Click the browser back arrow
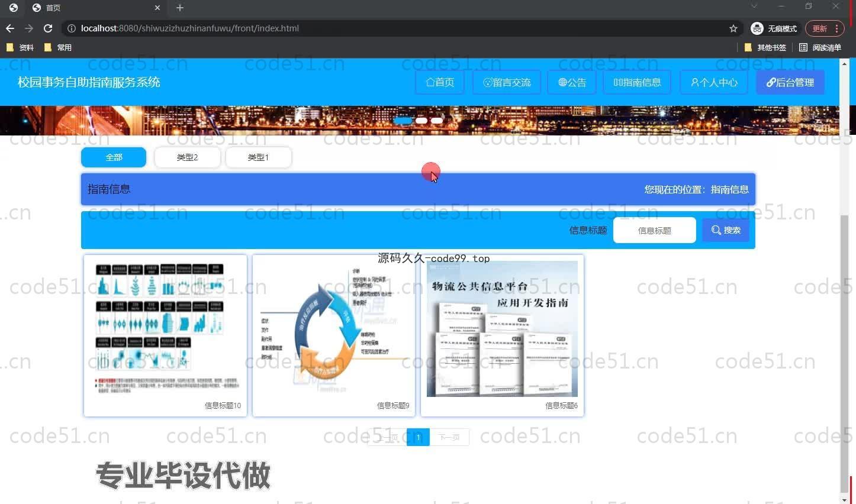 click(x=10, y=28)
